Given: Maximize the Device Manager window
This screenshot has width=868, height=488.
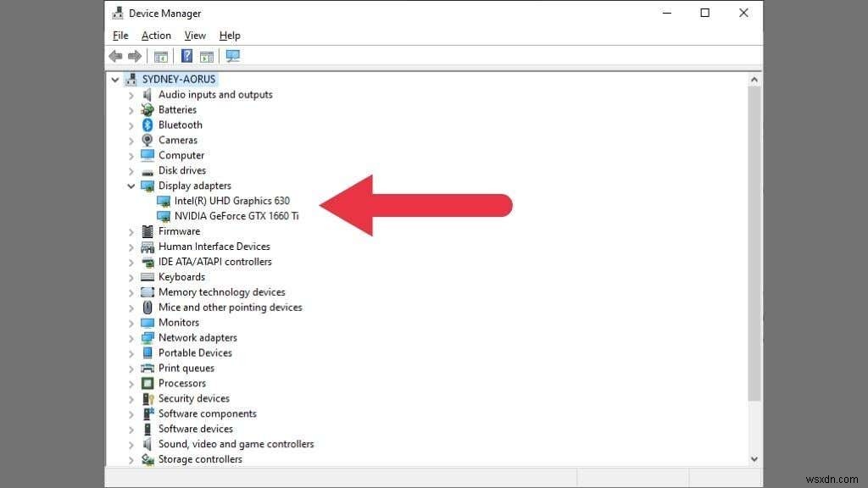Looking at the screenshot, I should 704,13.
